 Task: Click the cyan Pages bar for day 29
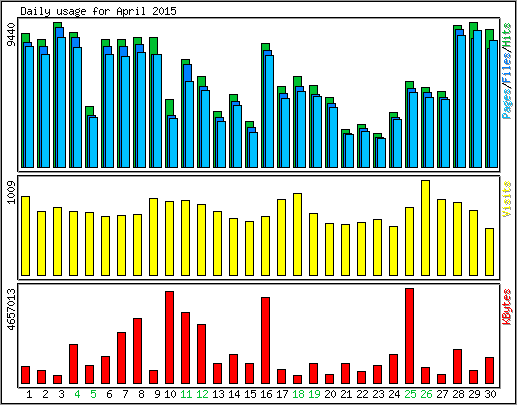click(477, 99)
